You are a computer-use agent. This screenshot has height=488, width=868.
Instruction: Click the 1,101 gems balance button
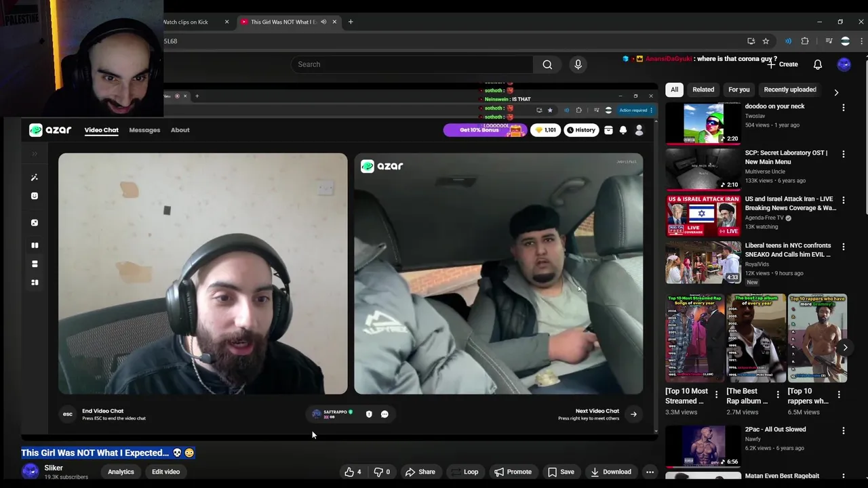click(545, 130)
